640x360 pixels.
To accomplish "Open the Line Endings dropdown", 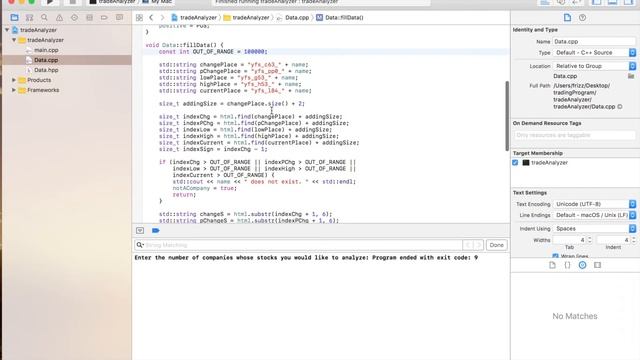I will [x=594, y=215].
